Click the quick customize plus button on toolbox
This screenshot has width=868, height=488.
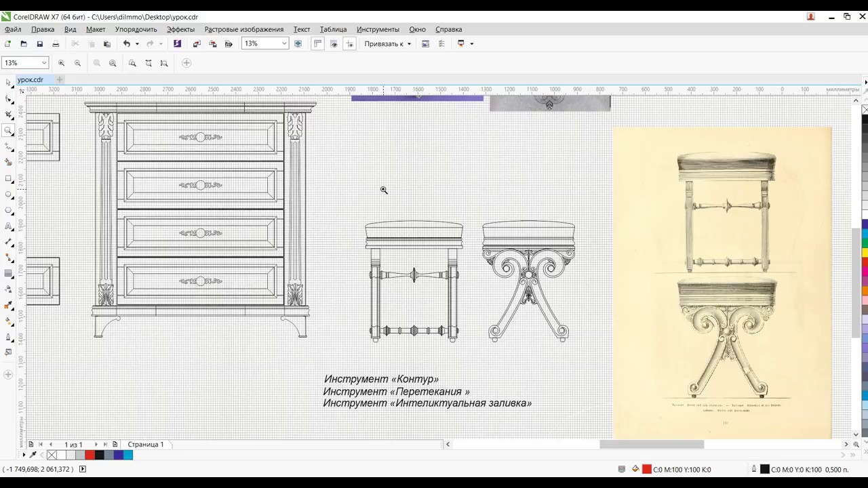pyautogui.click(x=8, y=374)
